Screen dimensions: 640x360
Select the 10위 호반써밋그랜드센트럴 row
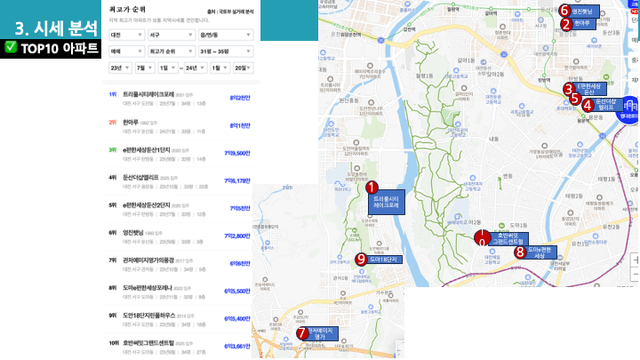[180, 347]
